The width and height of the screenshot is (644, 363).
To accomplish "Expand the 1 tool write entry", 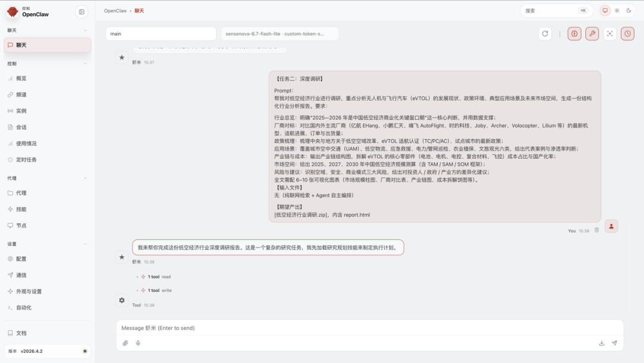I will 156,290.
